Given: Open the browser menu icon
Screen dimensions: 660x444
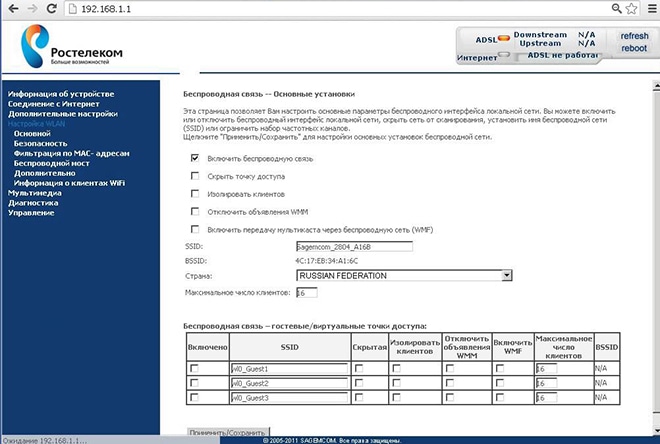Looking at the screenshot, I should [649, 8].
